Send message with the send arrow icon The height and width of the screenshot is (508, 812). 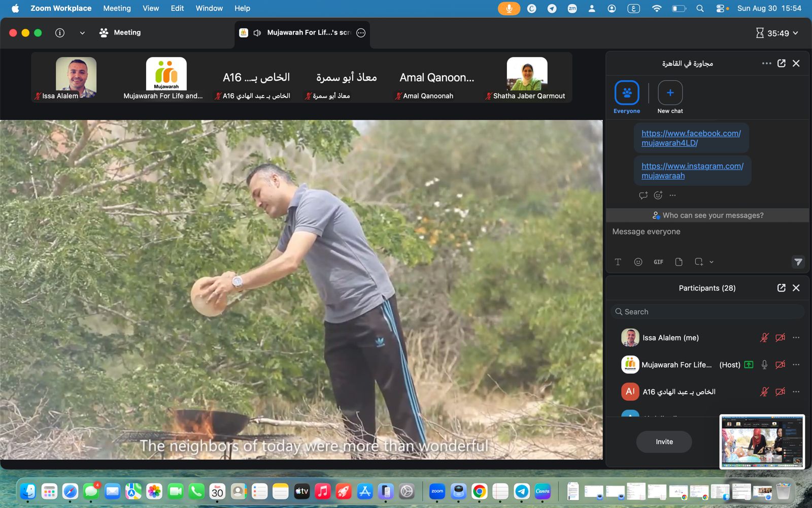click(x=798, y=262)
